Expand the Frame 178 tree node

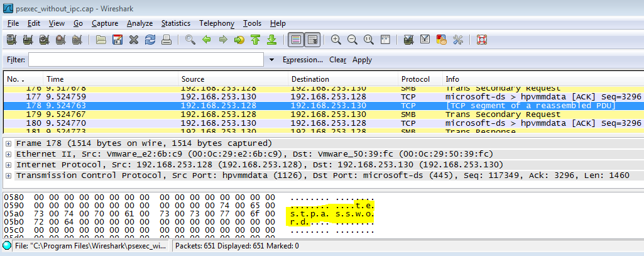coord(9,144)
